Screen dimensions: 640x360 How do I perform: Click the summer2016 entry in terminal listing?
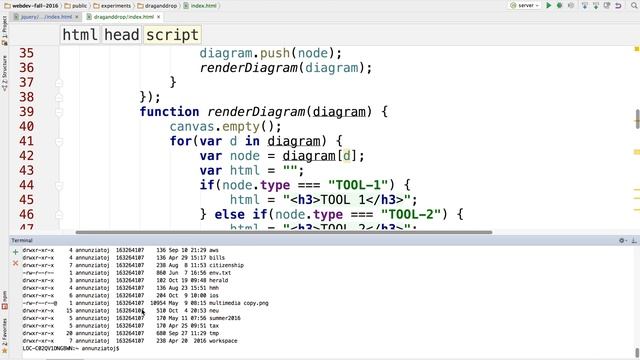pos(224,318)
